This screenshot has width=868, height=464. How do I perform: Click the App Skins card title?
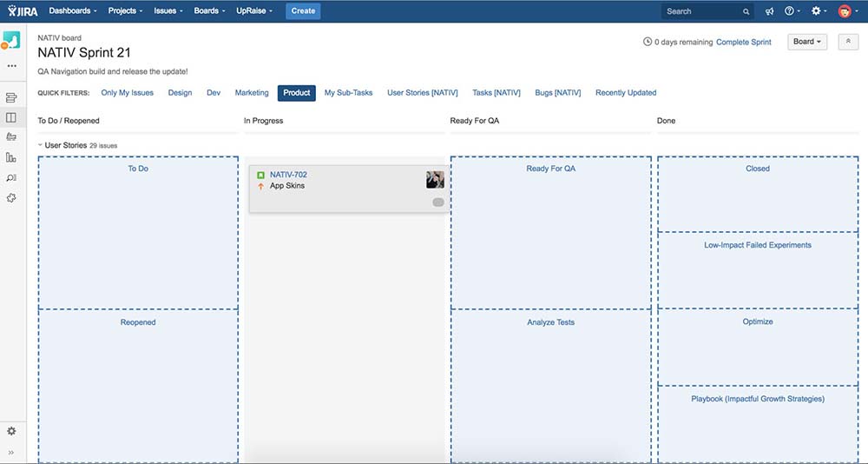[x=287, y=186]
